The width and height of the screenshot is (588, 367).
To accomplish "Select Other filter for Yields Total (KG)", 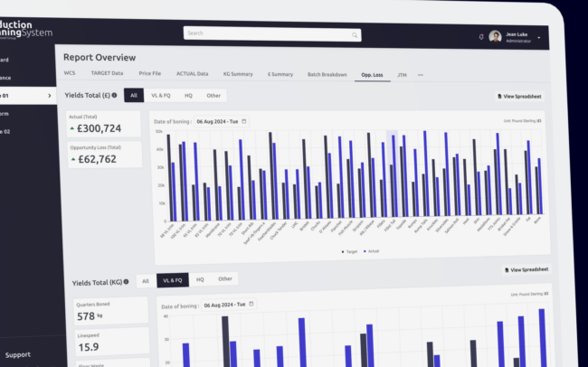I will pyautogui.click(x=225, y=279).
